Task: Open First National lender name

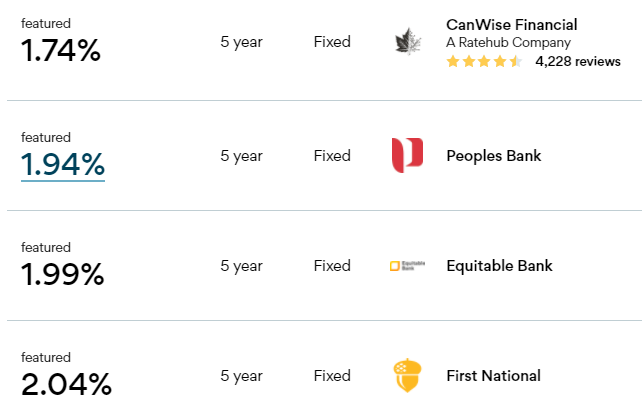Action: 493,376
